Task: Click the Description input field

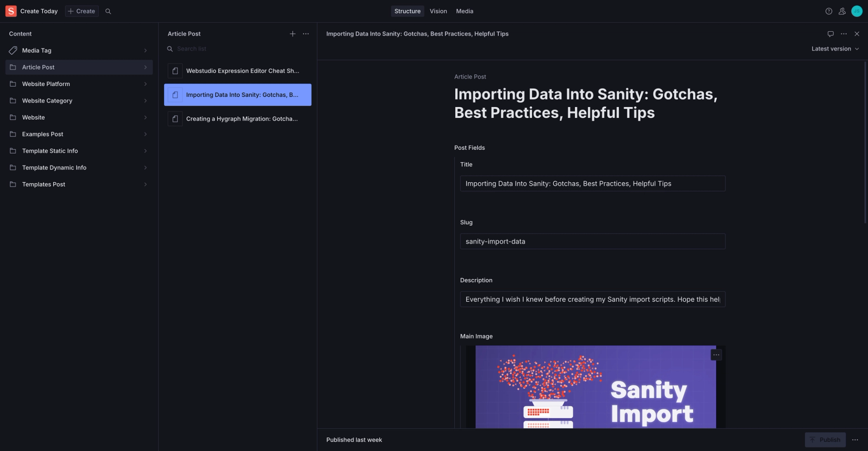Action: 593,299
